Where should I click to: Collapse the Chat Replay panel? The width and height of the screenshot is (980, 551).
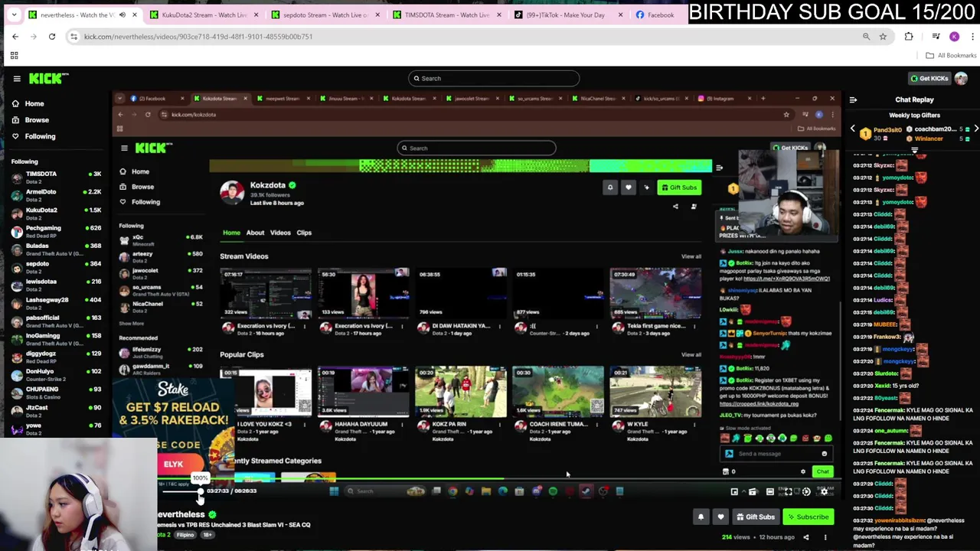[x=853, y=99]
